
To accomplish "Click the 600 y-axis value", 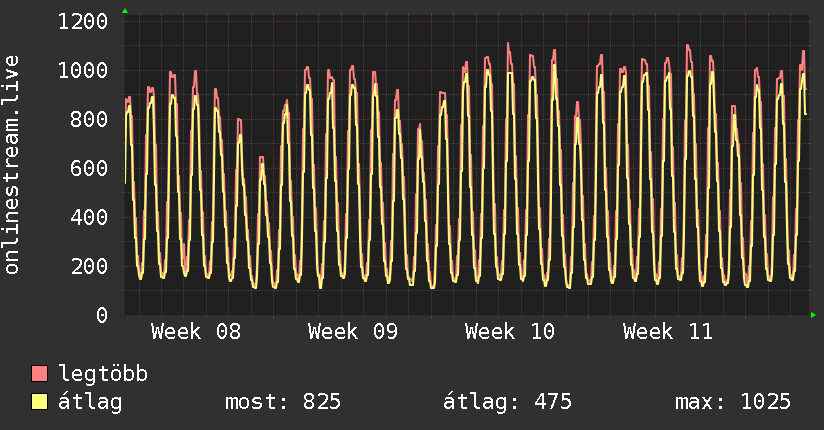I will [89, 168].
